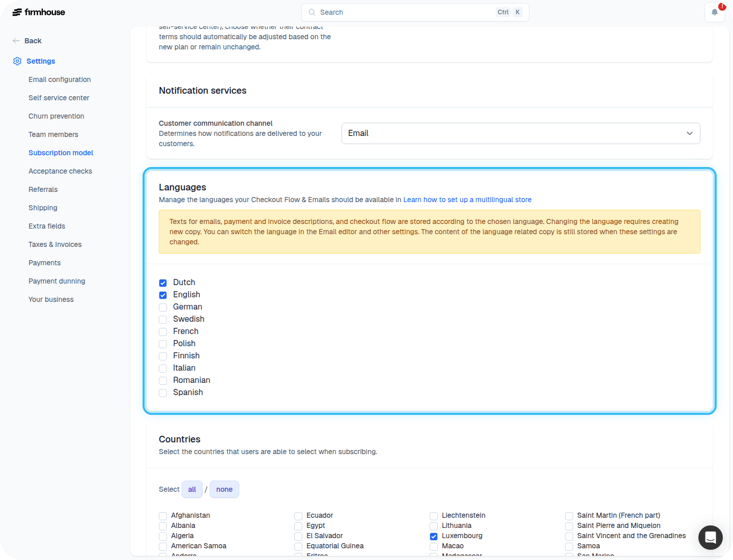Enable the Romanian language checkbox

click(163, 381)
